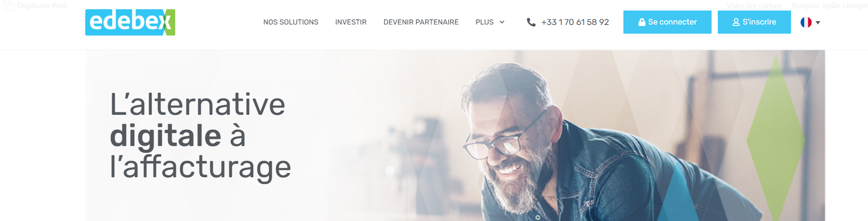Screen dimensions: 868x221
Task: Click the +33 1 70 61 58 92 phone link
Action: (x=575, y=22)
